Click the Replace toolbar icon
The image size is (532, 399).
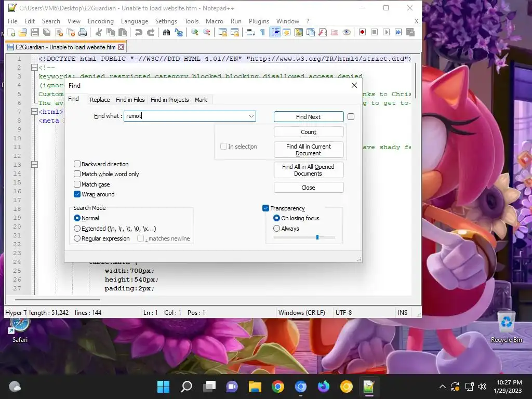tap(179, 32)
